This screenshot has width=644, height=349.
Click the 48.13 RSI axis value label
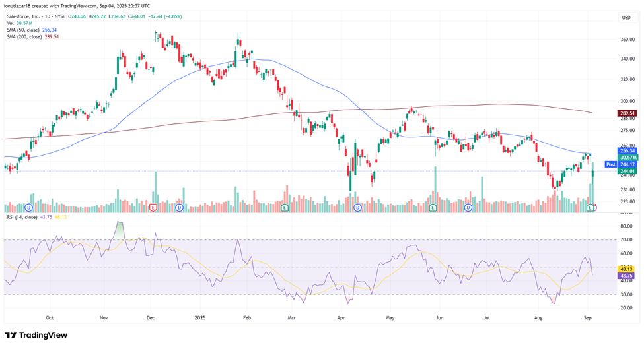[x=627, y=269]
